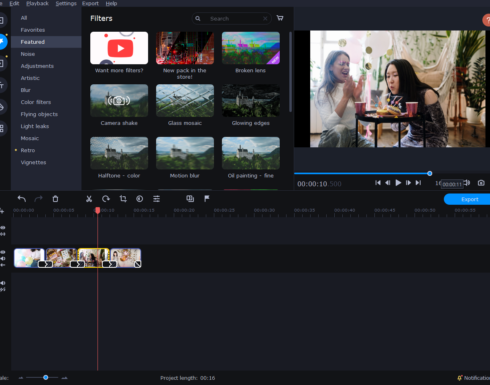490x385 pixels.
Task: Open the New pack in the store thumbnail
Action: 185,48
